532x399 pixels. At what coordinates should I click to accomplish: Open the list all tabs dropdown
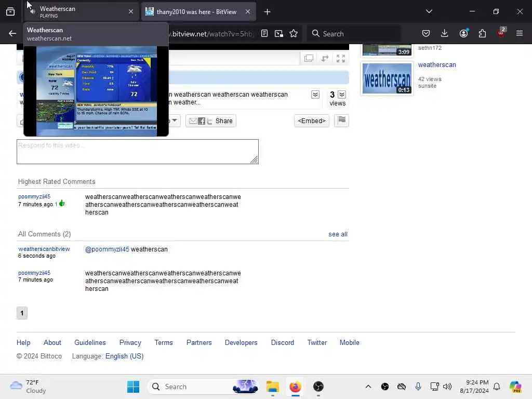(x=429, y=11)
